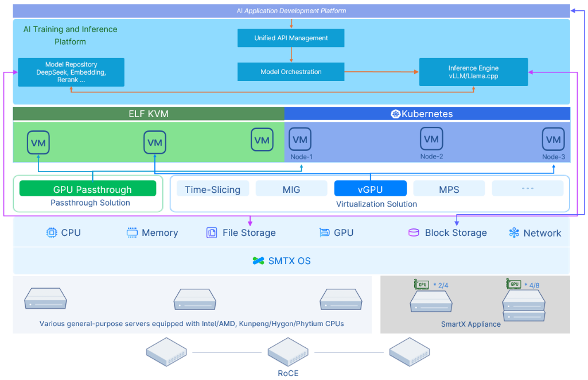Image resolution: width=588 pixels, height=380 pixels.
Task: Click the AI Training and Inference Platform title
Action: coord(70,35)
